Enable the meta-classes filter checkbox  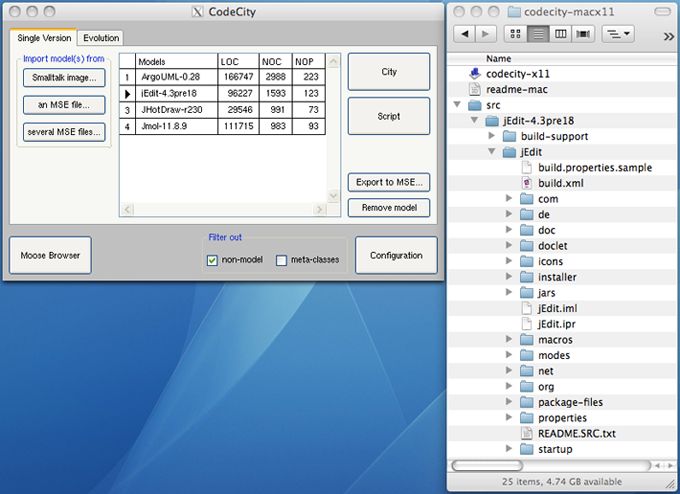click(x=281, y=260)
